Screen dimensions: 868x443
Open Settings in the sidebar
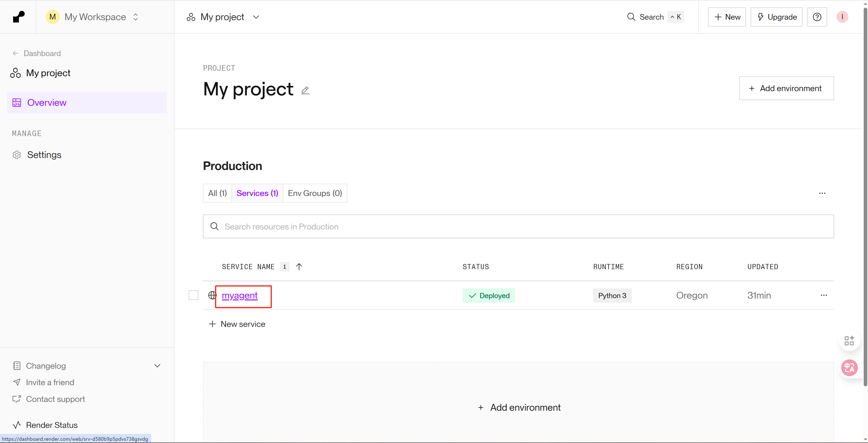pos(44,155)
